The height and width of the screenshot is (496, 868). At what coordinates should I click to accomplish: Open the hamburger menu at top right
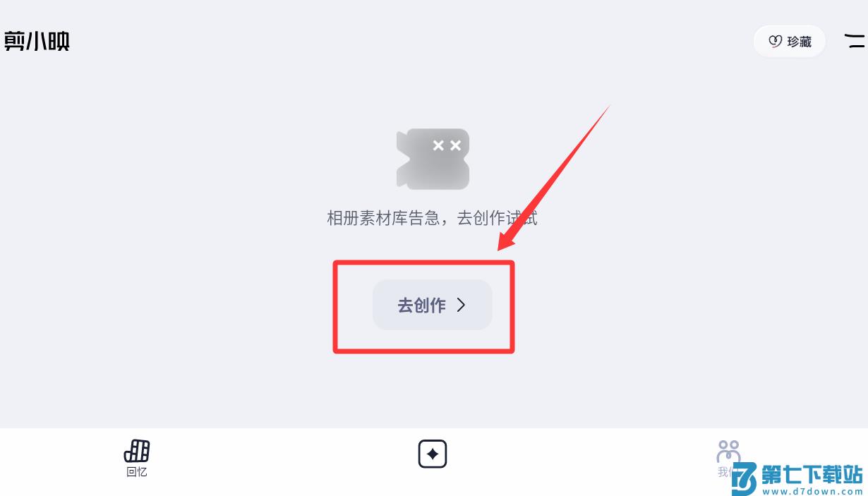pyautogui.click(x=856, y=41)
